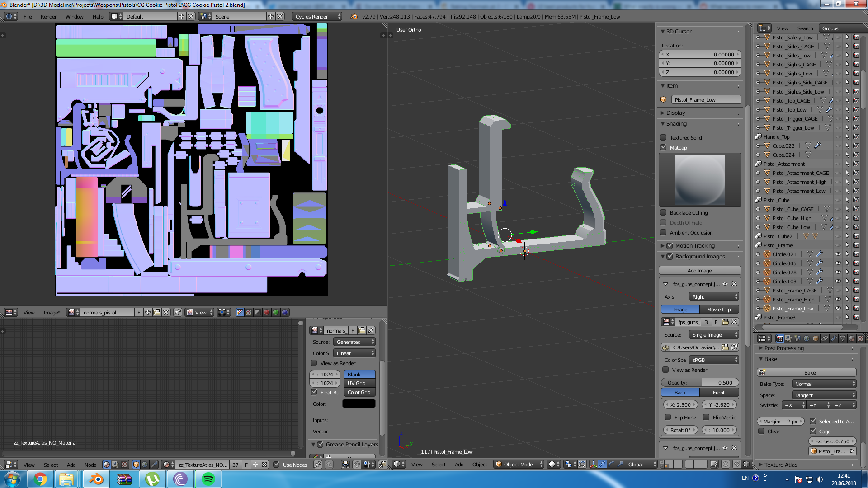Open the World properties tab (globe icon)
This screenshot has width=868, height=488.
point(807,338)
